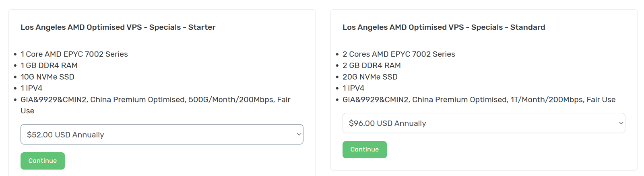Click the '1 IPV4' item in Standard plan
The width and height of the screenshot is (644, 176).
[353, 88]
